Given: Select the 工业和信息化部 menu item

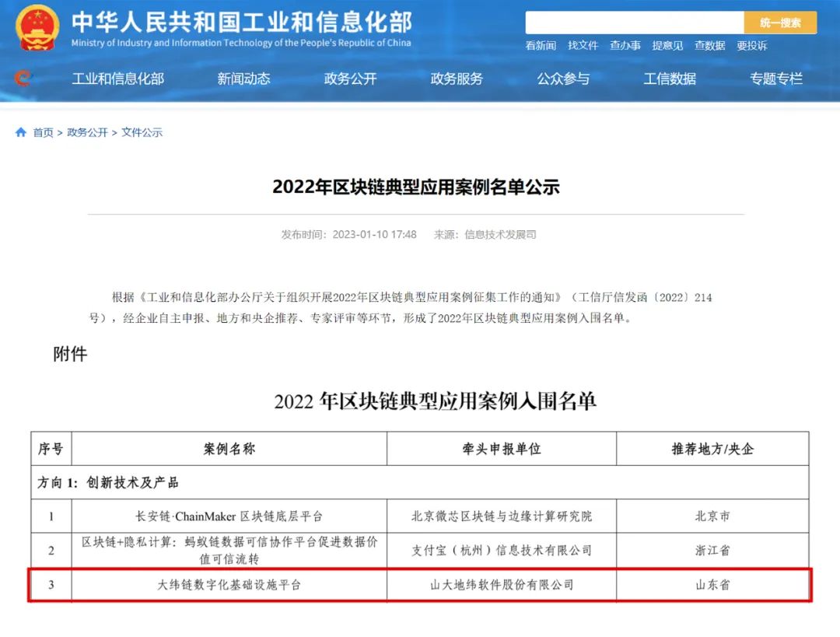Looking at the screenshot, I should [x=118, y=79].
